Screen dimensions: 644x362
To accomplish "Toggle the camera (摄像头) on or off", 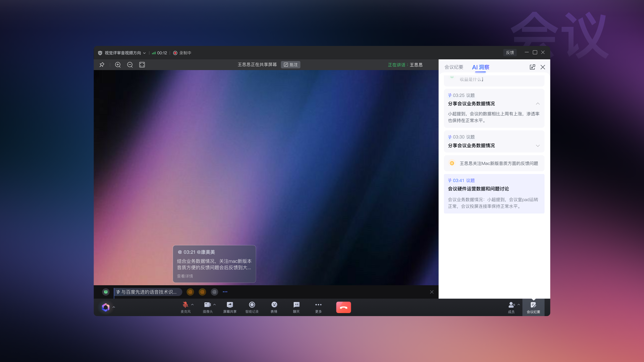I will point(207,307).
